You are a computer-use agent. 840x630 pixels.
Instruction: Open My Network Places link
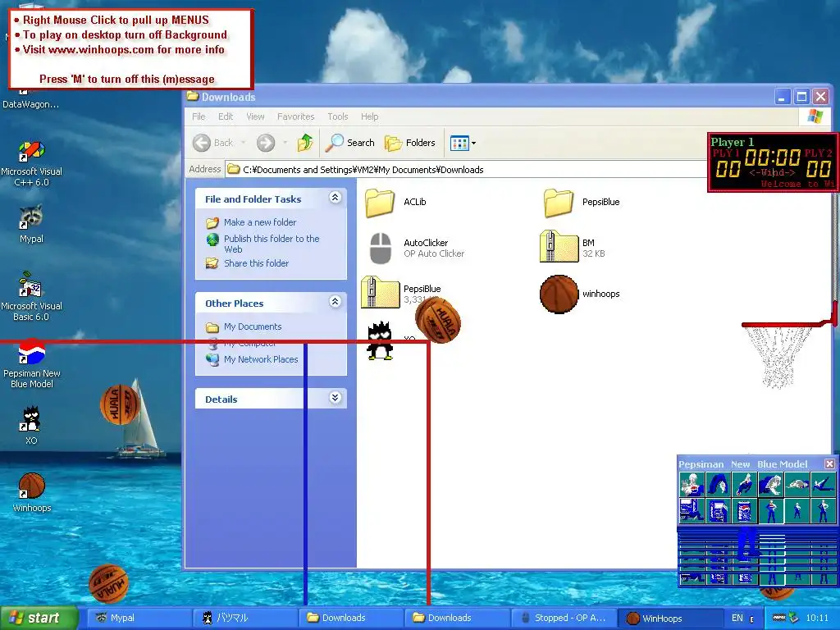click(x=261, y=359)
